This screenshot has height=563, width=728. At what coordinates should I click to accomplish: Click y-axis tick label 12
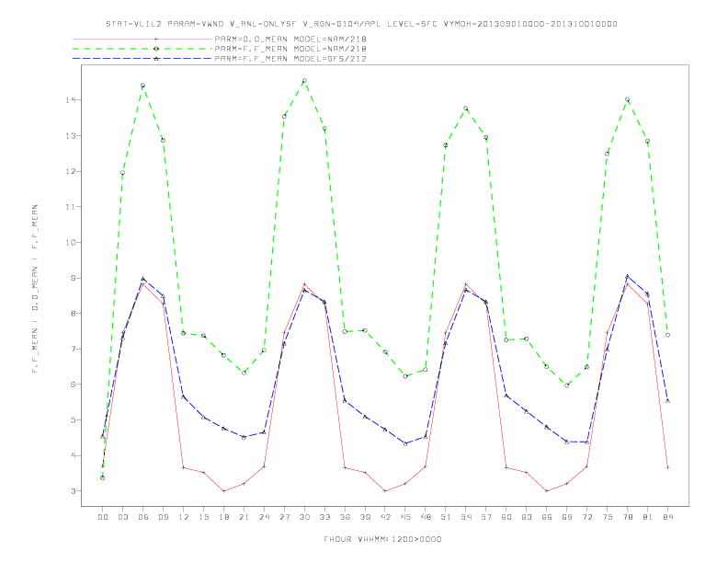[71, 171]
